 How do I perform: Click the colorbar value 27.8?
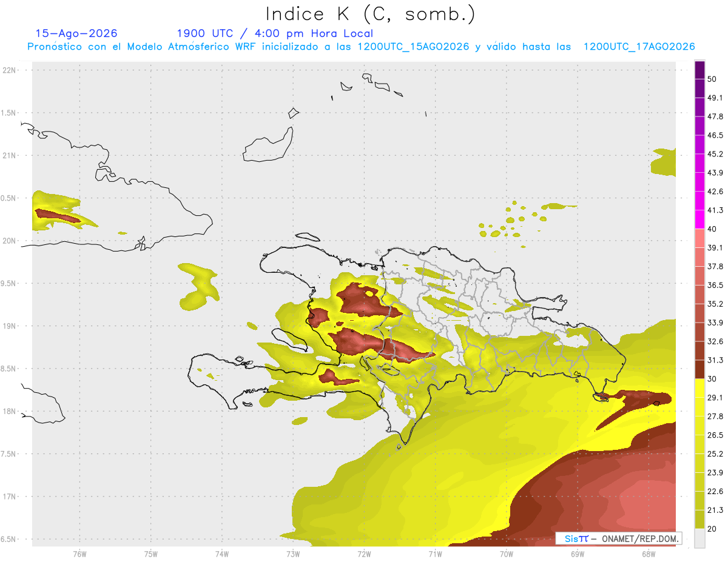[x=715, y=417]
